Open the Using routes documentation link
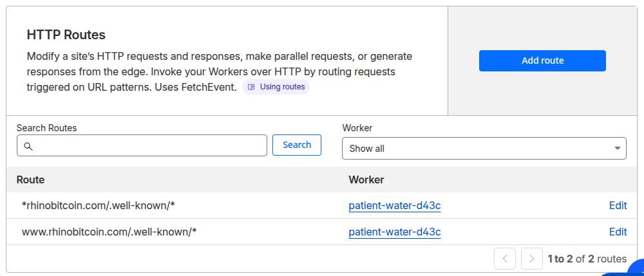 tap(282, 87)
